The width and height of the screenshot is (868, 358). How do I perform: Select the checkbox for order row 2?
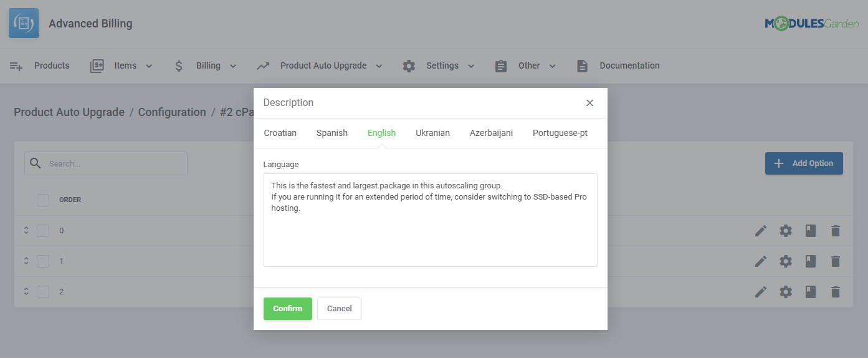pyautogui.click(x=43, y=292)
